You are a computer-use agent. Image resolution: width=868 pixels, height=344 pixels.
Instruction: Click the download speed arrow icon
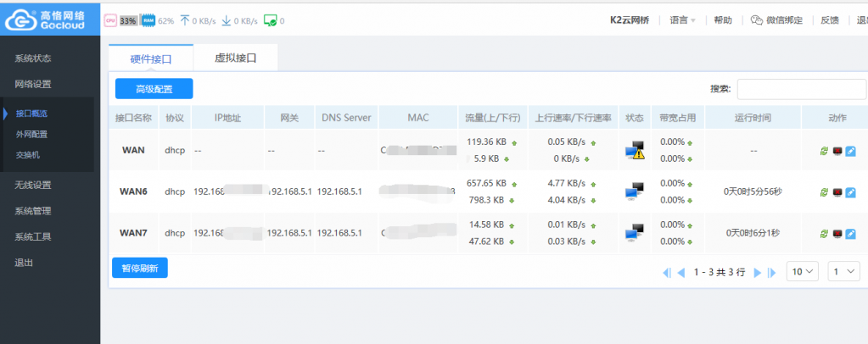click(x=226, y=20)
